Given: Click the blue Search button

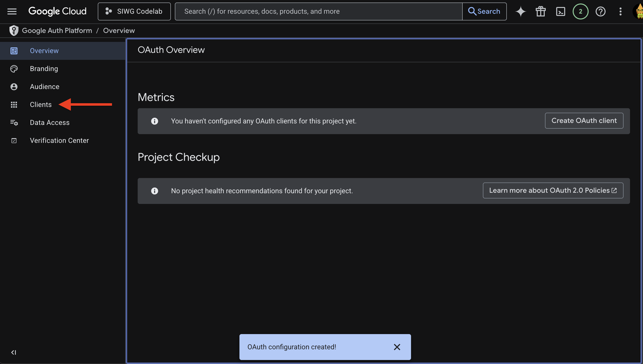Looking at the screenshot, I should (484, 11).
